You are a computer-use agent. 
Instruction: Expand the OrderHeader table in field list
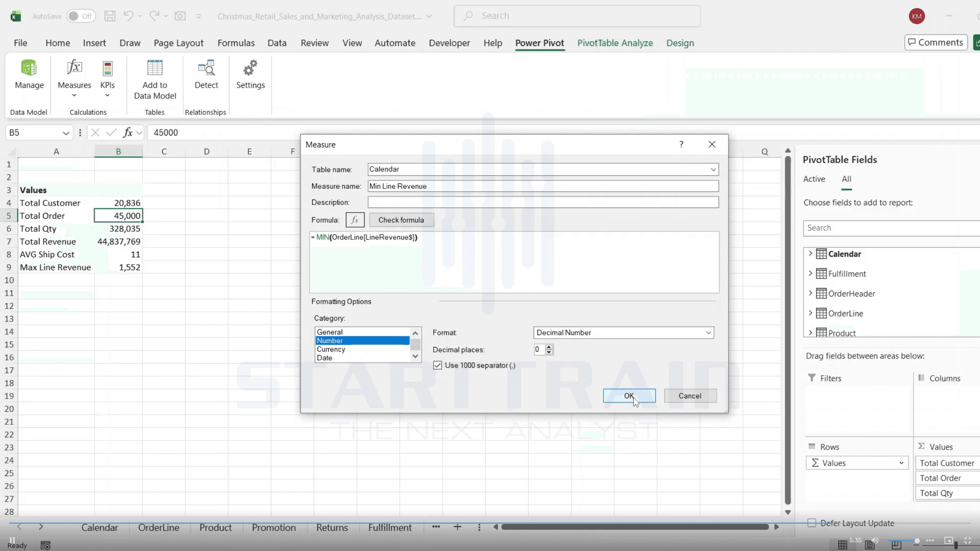tap(810, 294)
